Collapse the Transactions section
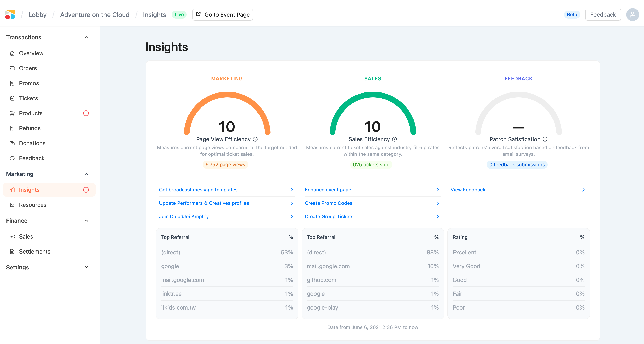Screen dimensions: 644x344 (86, 37)
